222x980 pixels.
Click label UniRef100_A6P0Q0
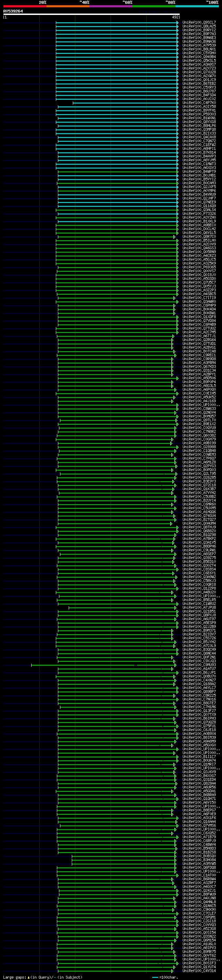pyautogui.click(x=199, y=390)
